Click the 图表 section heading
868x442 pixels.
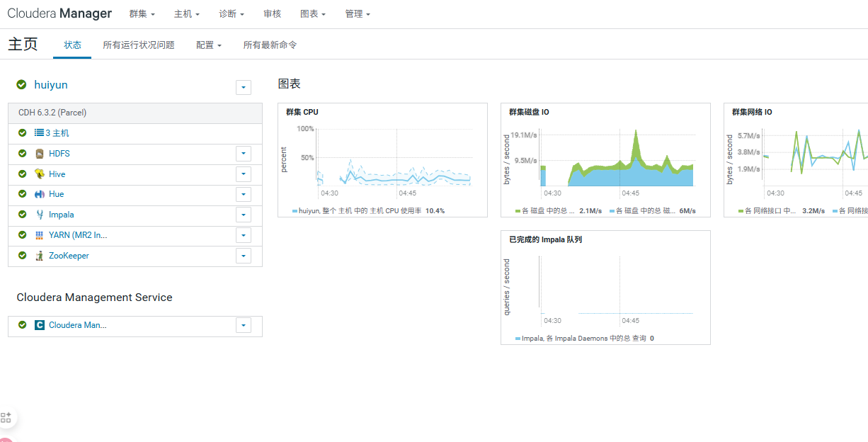[290, 84]
